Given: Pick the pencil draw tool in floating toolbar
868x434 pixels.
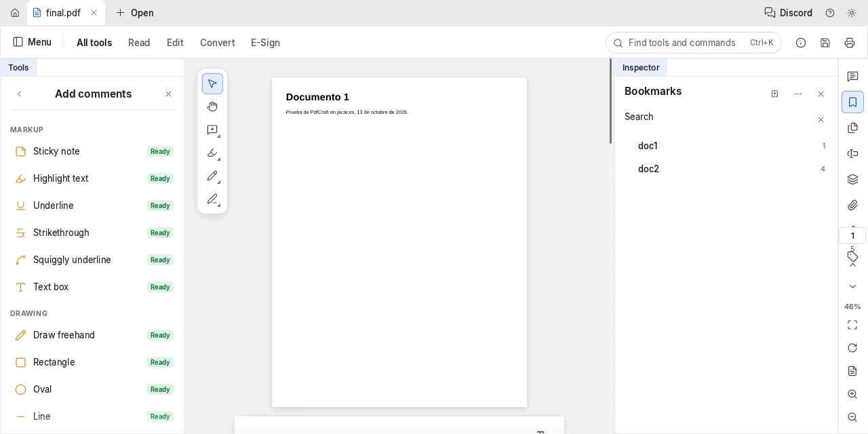Looking at the screenshot, I should pos(212,176).
